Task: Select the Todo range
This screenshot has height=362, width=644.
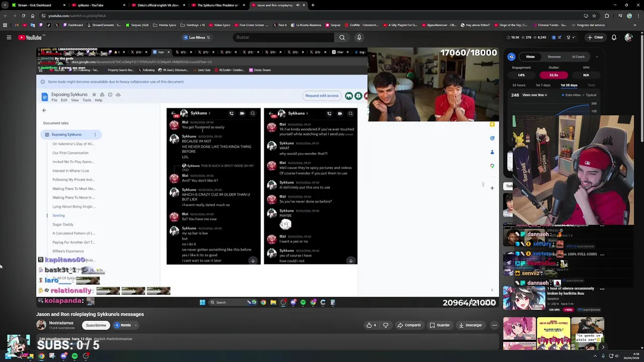Action: coord(591,85)
